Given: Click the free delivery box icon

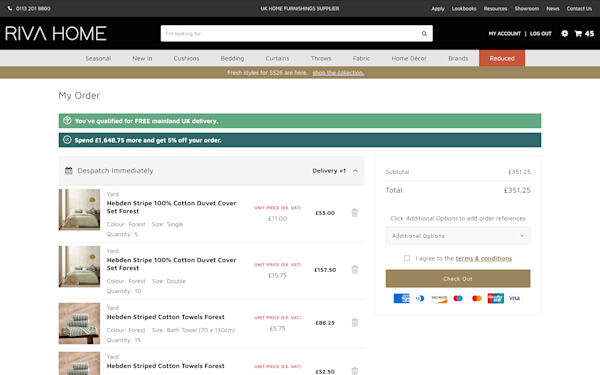Looking at the screenshot, I should click(x=67, y=121).
